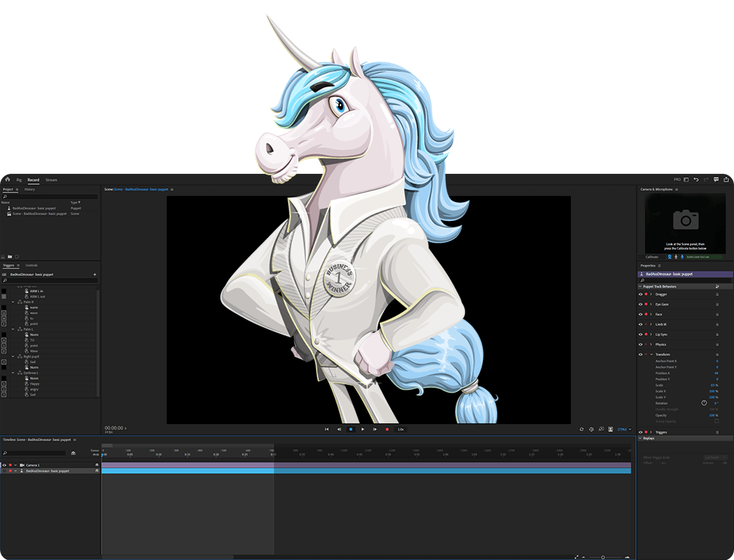Collapse the Transform behavior section
Viewport: 734px width, 560px height.
click(651, 354)
